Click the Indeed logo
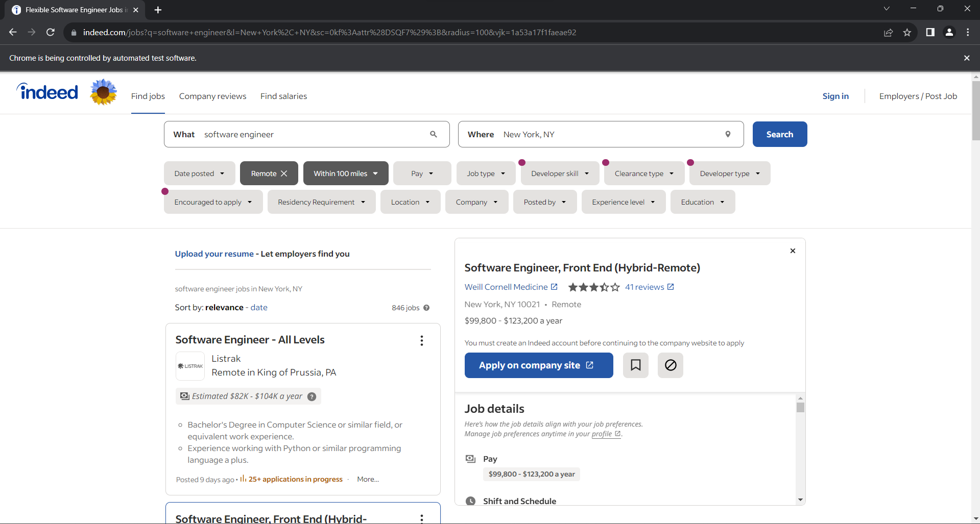Screen dimensions: 980x524 click(x=46, y=92)
